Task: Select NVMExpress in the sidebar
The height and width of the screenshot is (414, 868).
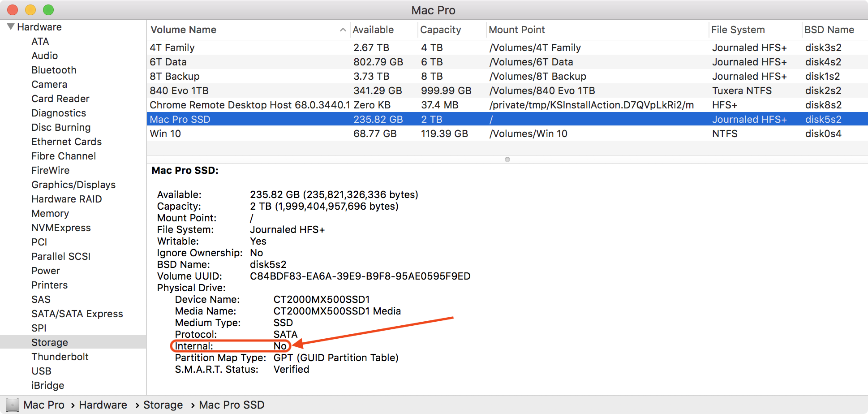Action: (x=61, y=228)
